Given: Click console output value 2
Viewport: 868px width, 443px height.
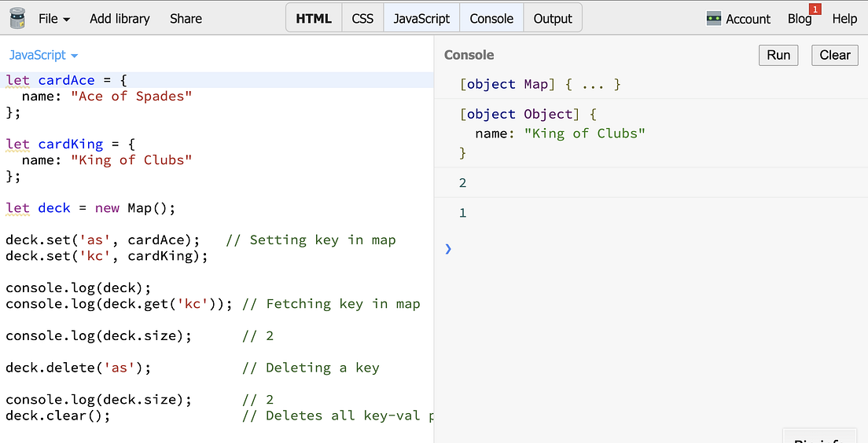Looking at the screenshot, I should coord(463,183).
